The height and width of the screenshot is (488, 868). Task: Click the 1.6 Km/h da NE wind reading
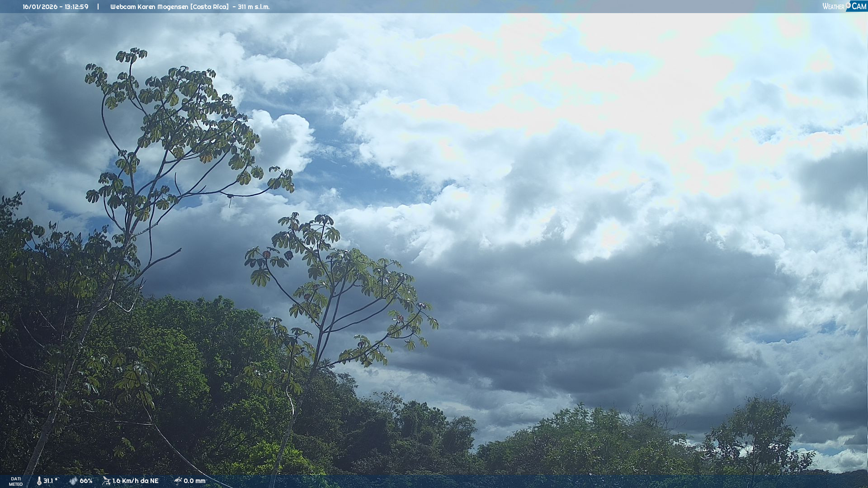coord(135,481)
